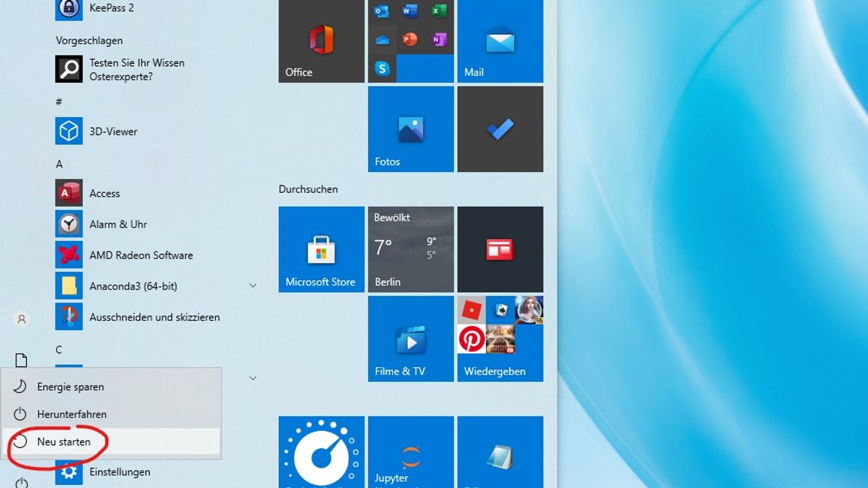Open the Jupyter tile
This screenshot has width=868, height=488.
[x=411, y=452]
